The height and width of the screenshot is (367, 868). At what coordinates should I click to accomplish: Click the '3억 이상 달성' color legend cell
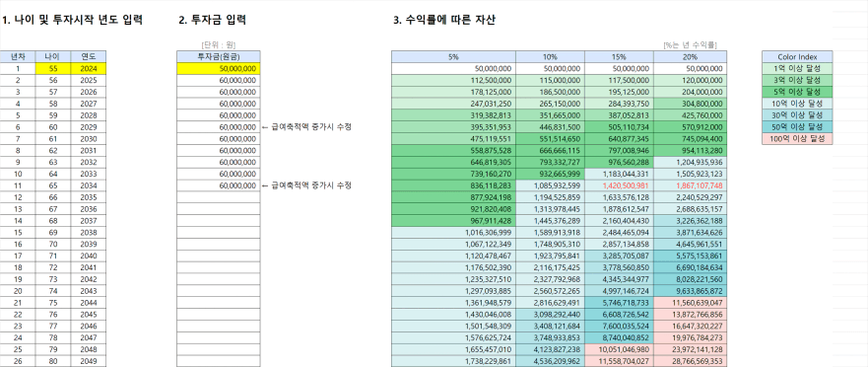point(797,80)
